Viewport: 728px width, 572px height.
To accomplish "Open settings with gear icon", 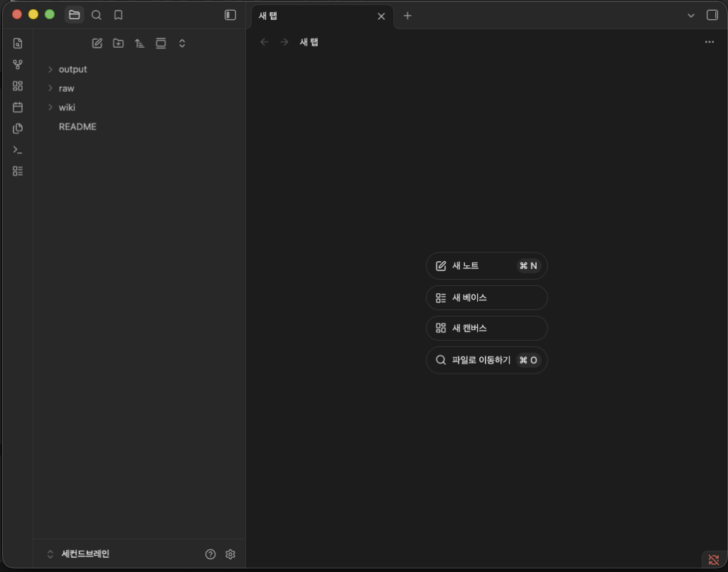I will tap(230, 554).
